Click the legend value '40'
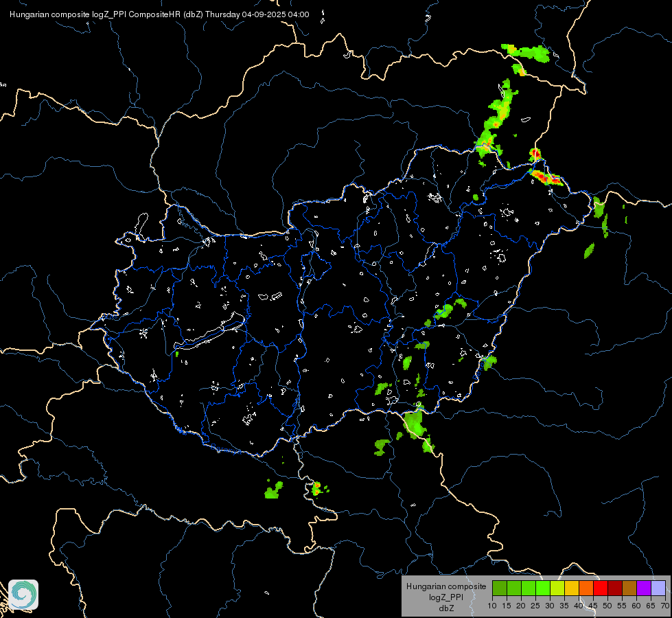 579,606
